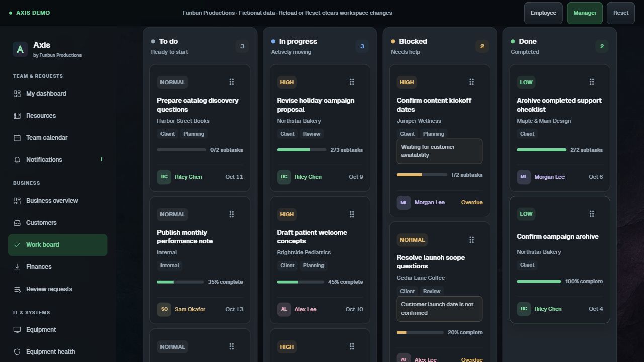Click the Notifications bell icon
Viewport: 644px width, 362px height.
[17, 160]
